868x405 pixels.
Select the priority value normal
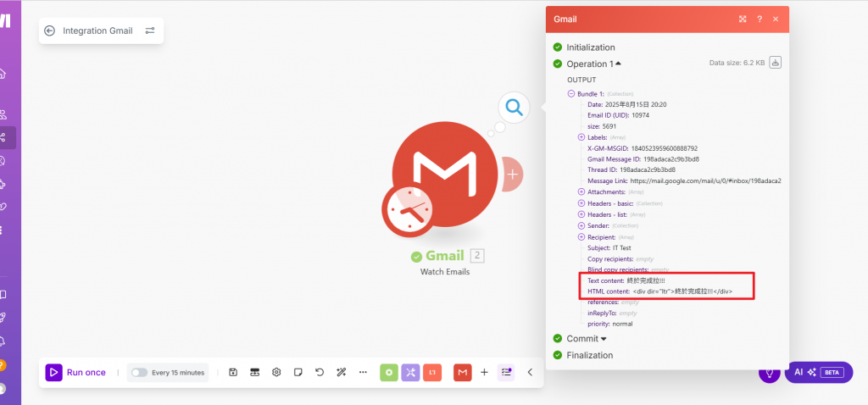[622, 324]
